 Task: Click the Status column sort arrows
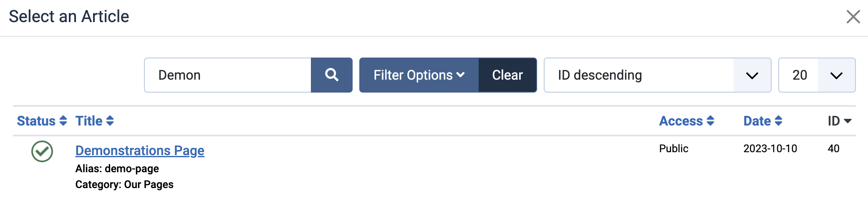[63, 121]
